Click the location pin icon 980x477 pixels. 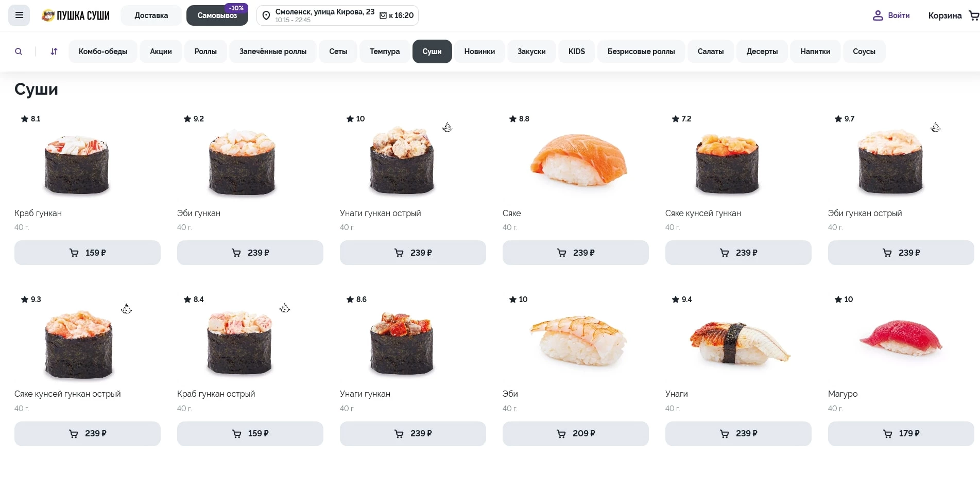point(266,15)
